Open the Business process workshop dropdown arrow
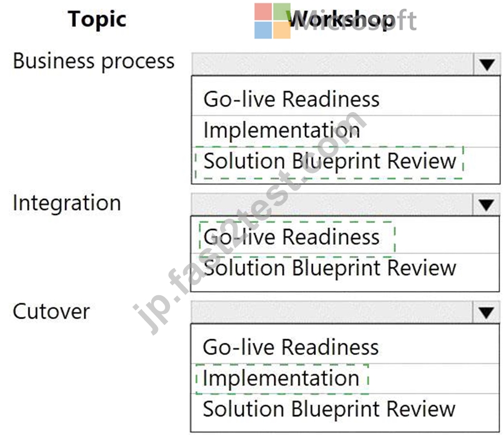Image resolution: width=504 pixels, height=435 pixels. tap(487, 64)
